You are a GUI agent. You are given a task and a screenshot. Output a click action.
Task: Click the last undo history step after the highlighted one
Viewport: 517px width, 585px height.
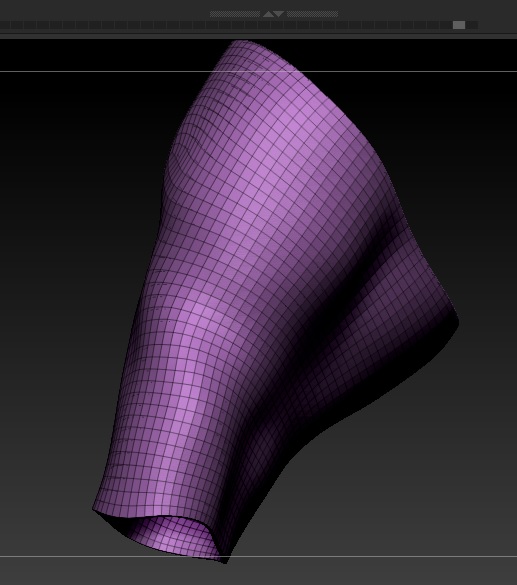click(472, 25)
